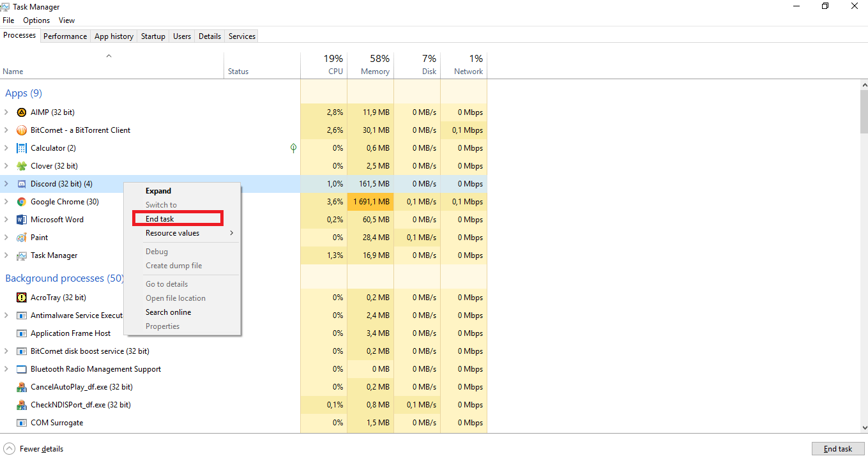Switch to the Performance tab
The height and width of the screenshot is (463, 868).
point(65,36)
